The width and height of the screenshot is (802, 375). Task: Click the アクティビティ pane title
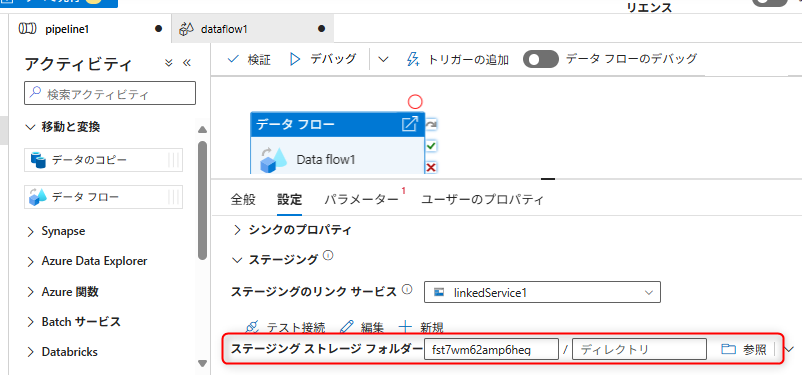[x=78, y=64]
